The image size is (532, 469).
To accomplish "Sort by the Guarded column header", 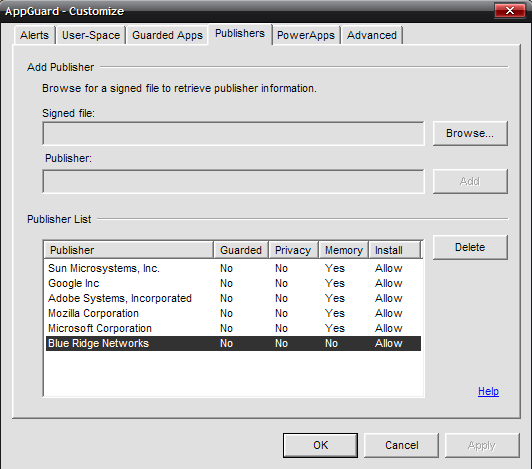I will tap(241, 250).
